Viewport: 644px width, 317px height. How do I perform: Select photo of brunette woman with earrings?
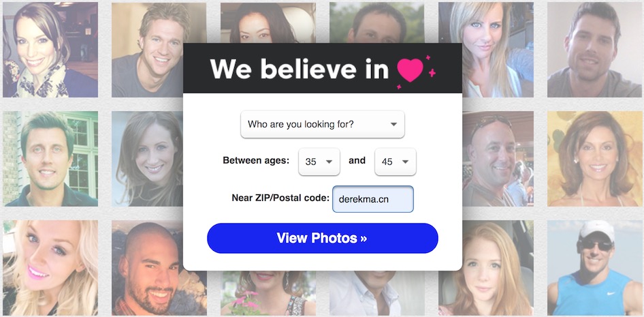pos(595,159)
